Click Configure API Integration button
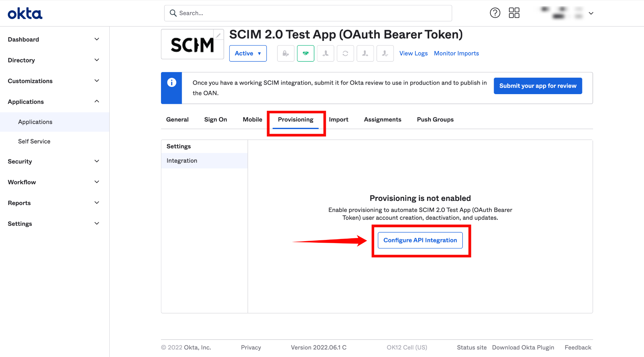The height and width of the screenshot is (357, 644). pos(420,240)
